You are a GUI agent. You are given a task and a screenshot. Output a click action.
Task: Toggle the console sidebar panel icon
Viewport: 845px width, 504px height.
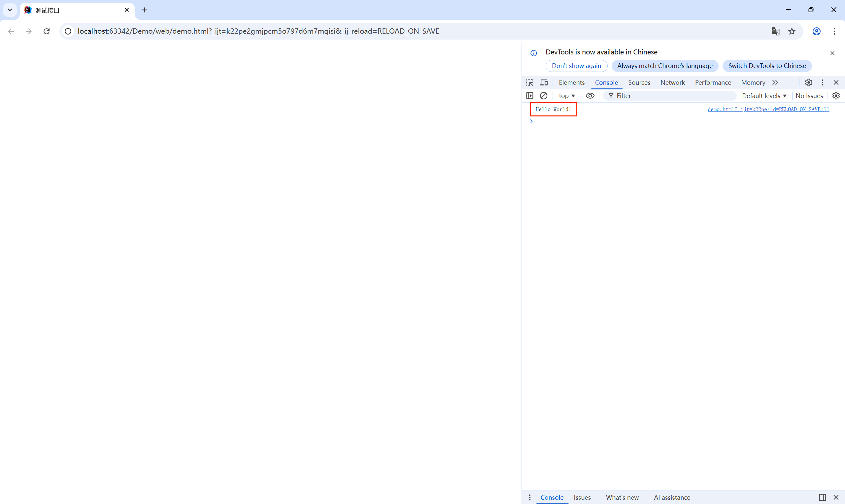point(530,96)
